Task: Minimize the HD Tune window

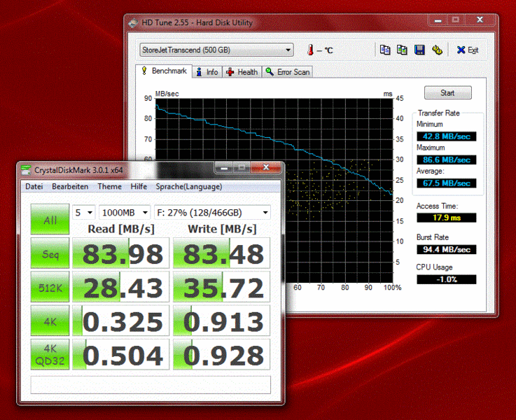Action: tap(438, 20)
